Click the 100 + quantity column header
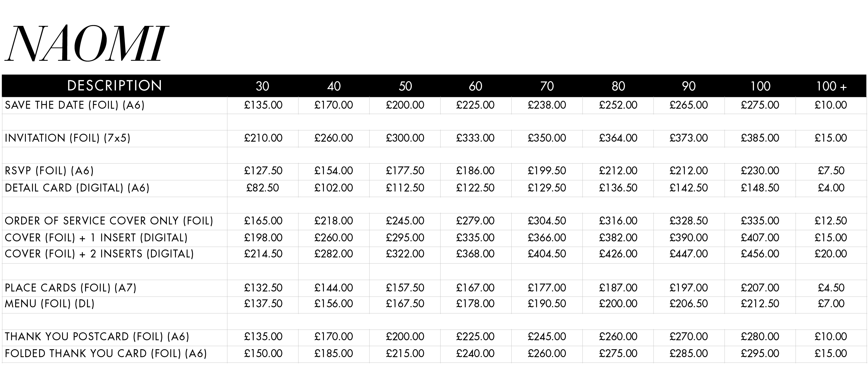This screenshot has height=386, width=868. pyautogui.click(x=831, y=86)
